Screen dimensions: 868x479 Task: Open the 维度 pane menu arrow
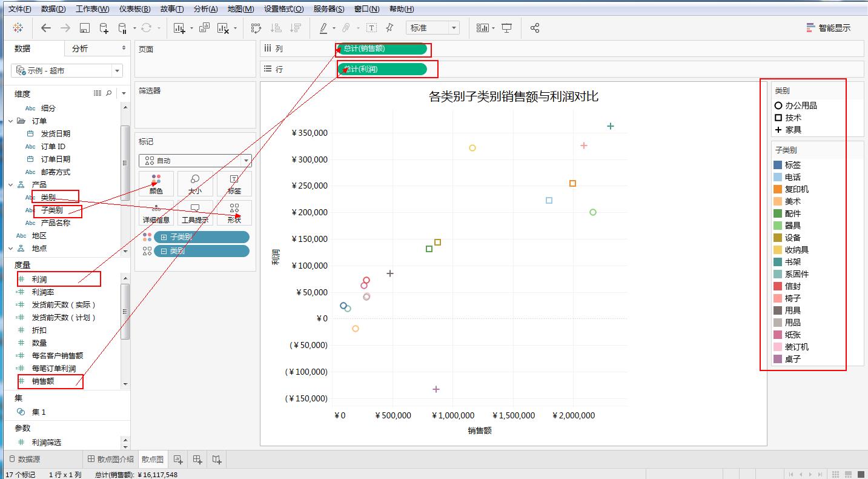tap(124, 93)
